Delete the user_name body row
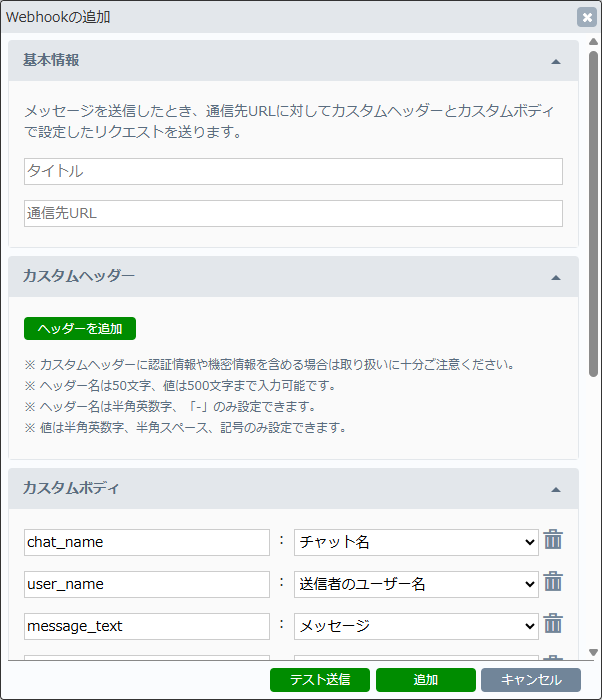This screenshot has height=700, width=602. pyautogui.click(x=553, y=583)
